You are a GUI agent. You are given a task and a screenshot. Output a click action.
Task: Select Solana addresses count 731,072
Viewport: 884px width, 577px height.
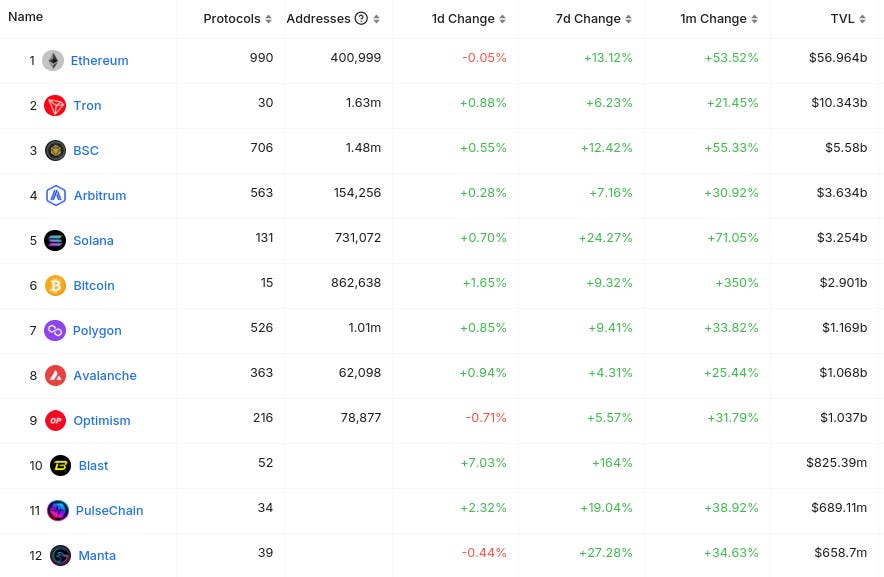358,238
